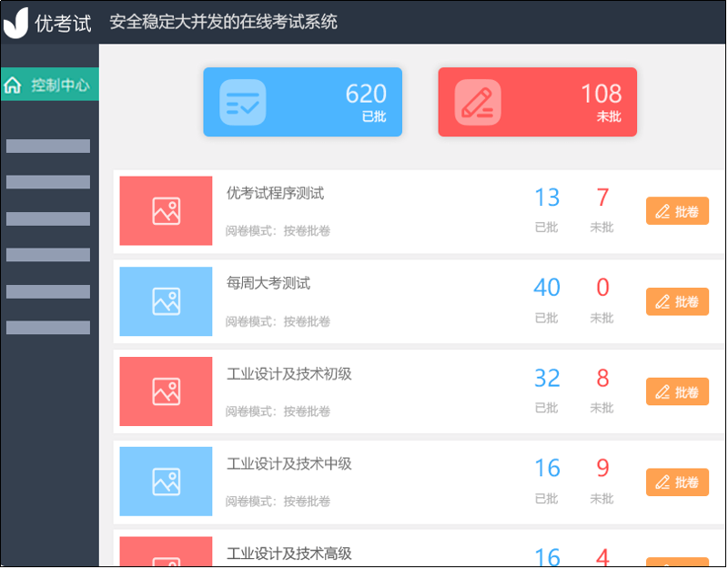
Task: Click the 批卷 button for 工业设计及技术初级
Action: pyautogui.click(x=677, y=392)
